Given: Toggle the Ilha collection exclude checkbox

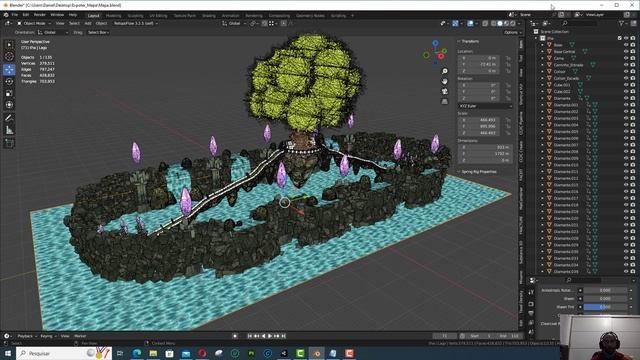Looking at the screenshot, I should [x=620, y=38].
